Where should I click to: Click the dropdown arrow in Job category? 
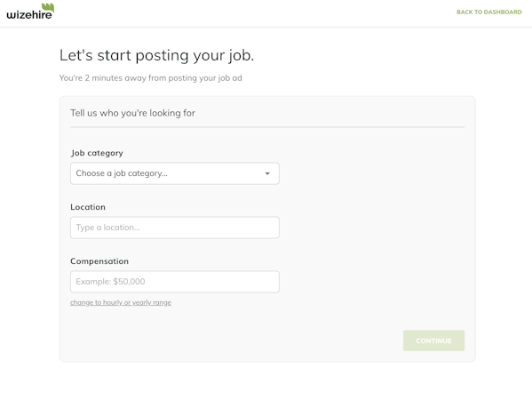point(267,173)
